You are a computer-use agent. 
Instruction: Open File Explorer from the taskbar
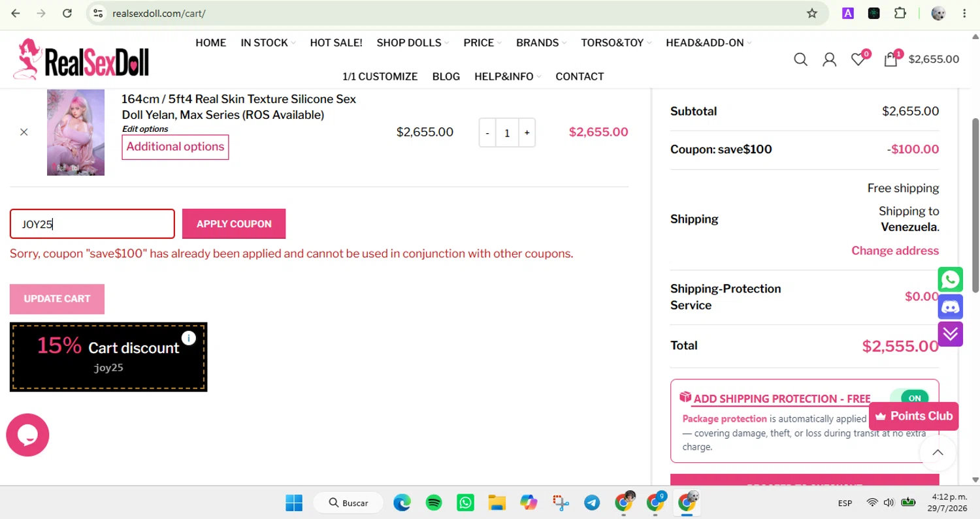click(x=497, y=503)
